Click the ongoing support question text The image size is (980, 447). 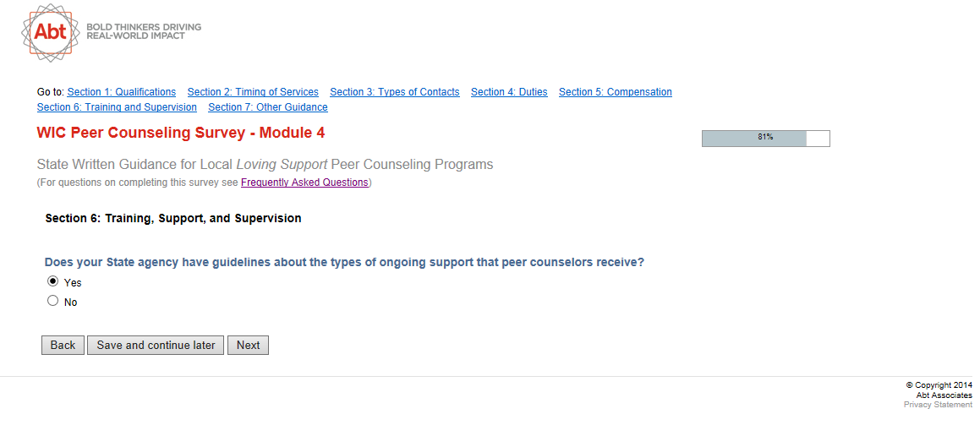(344, 262)
